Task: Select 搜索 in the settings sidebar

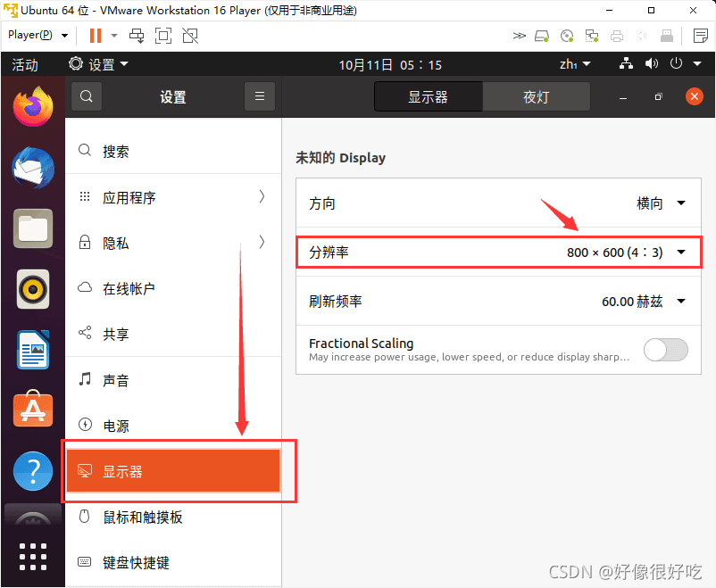Action: [x=173, y=151]
